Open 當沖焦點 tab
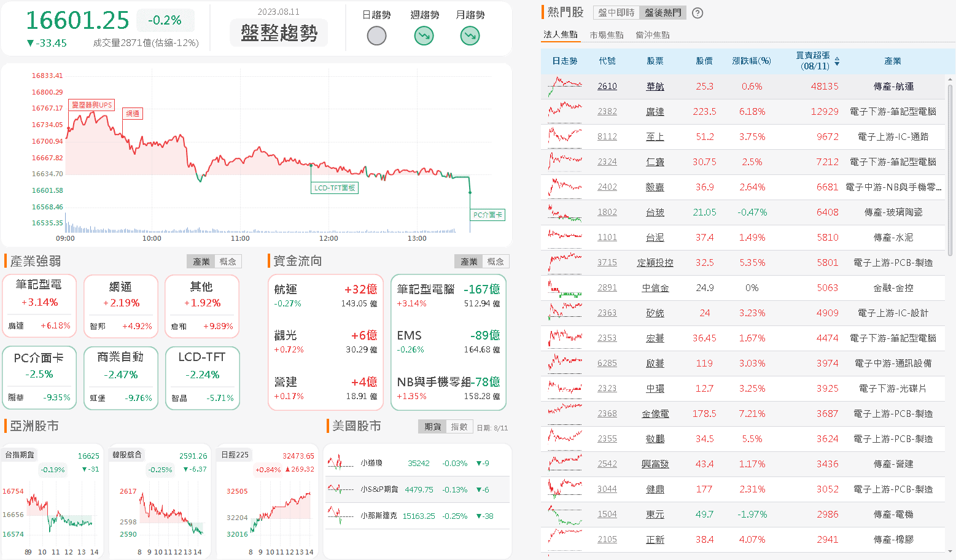Screen dimensions: 956x560 653,35
